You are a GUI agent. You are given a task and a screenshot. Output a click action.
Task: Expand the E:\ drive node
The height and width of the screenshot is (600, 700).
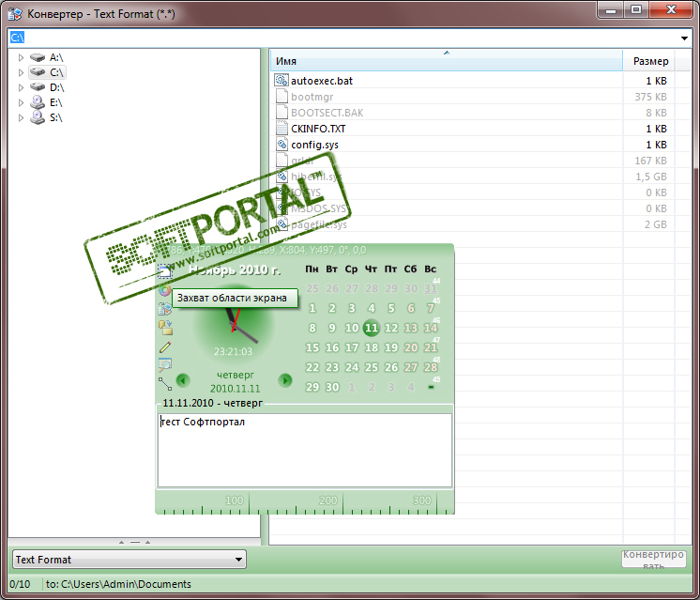[x=21, y=102]
